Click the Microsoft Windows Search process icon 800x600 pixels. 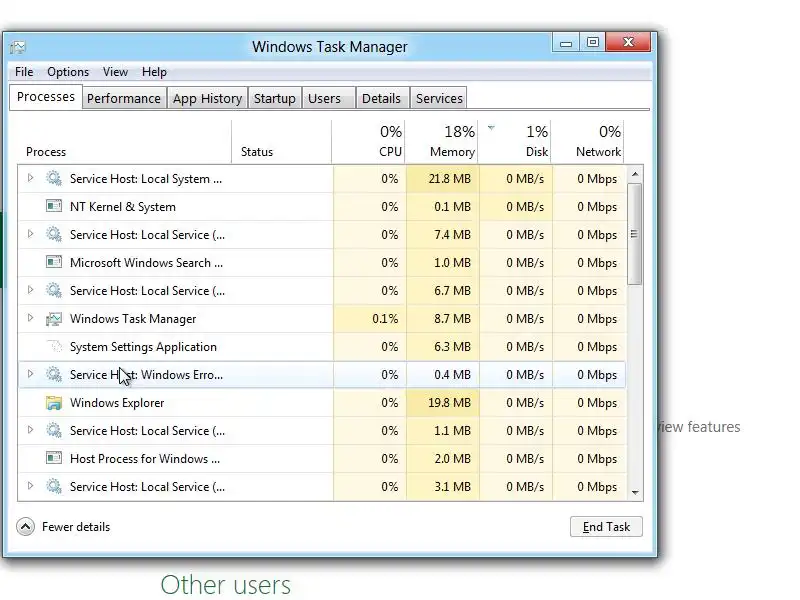[x=54, y=262]
